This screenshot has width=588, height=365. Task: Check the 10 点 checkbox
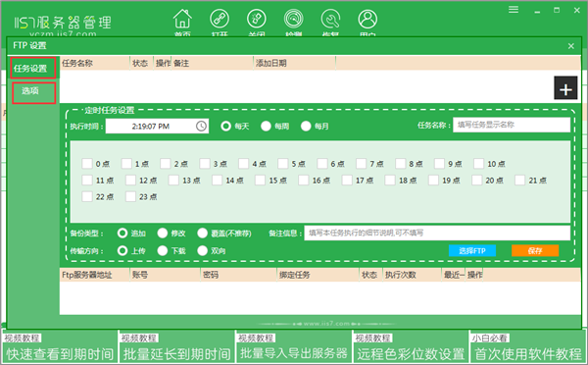(x=478, y=163)
